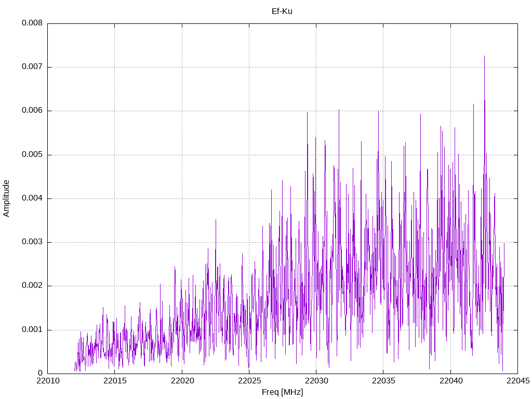Click the 0.006 y-axis tick label
The height and width of the screenshot is (399, 532).
click(x=32, y=111)
